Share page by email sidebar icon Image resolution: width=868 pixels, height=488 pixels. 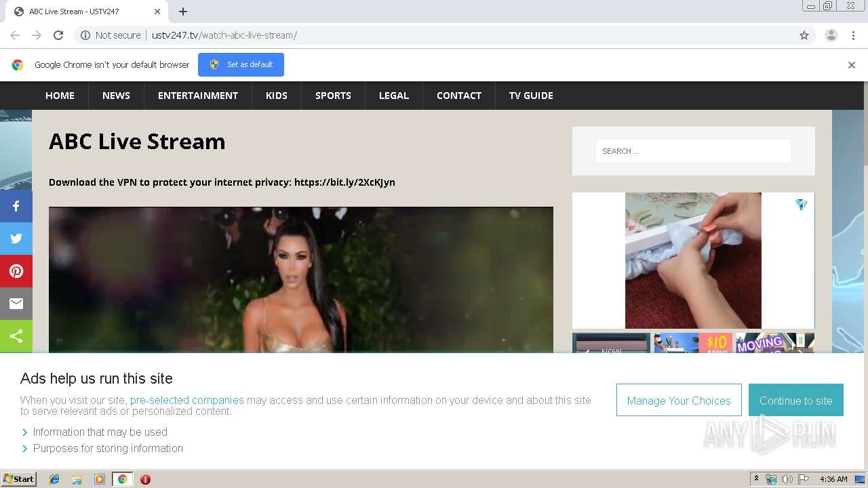(x=16, y=304)
